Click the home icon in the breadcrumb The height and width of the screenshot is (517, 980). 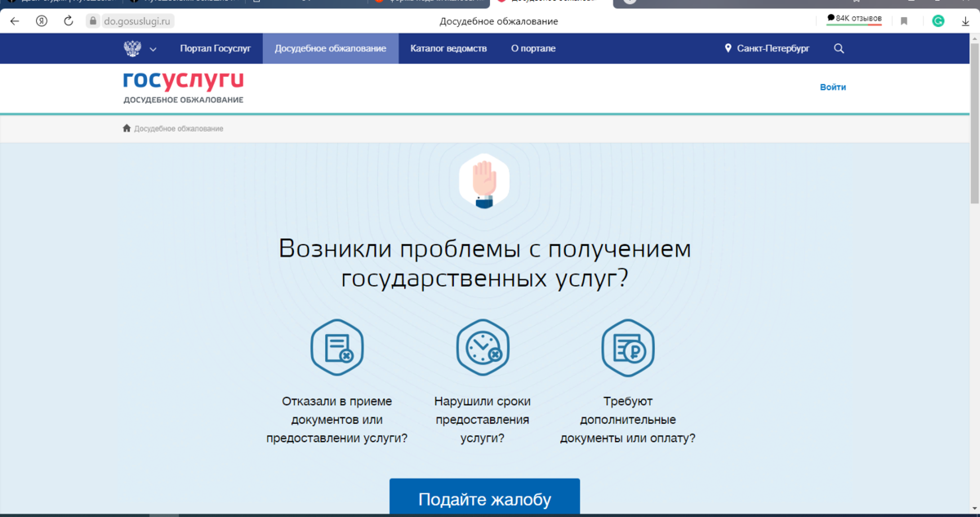[x=127, y=128]
